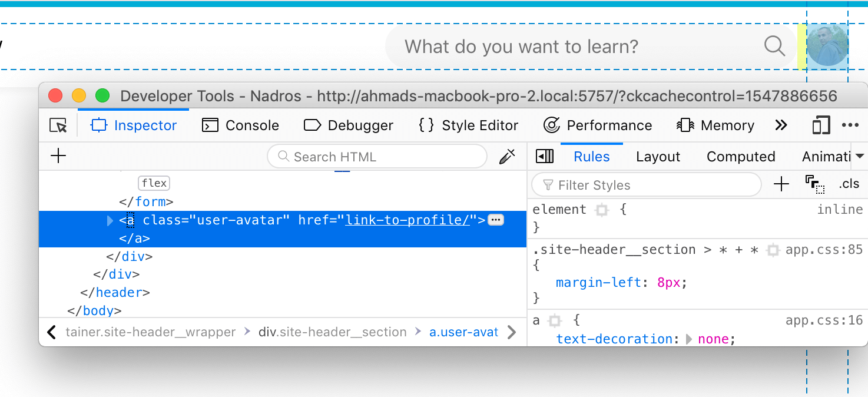Click the element picker icon
Screen dimensions: 868x397
pyautogui.click(x=58, y=125)
